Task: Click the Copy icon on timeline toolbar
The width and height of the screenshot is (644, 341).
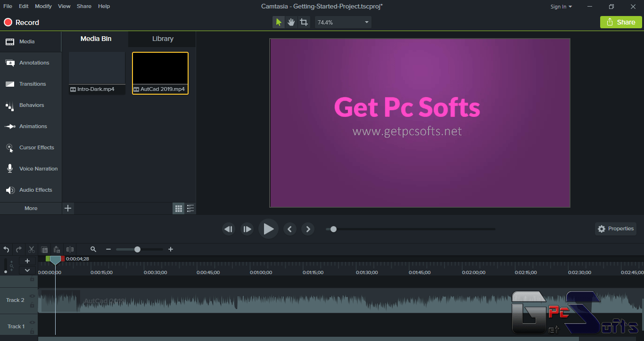Action: tap(44, 249)
